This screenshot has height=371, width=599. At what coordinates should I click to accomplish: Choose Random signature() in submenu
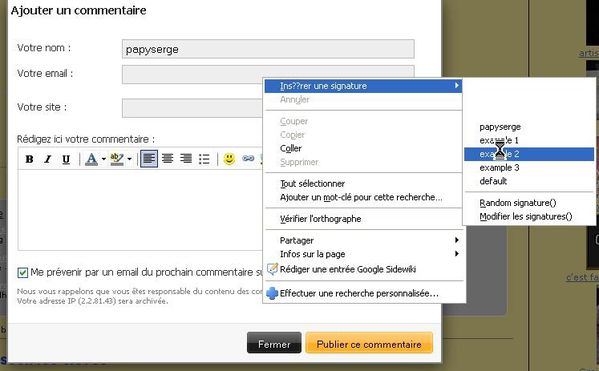click(529, 203)
